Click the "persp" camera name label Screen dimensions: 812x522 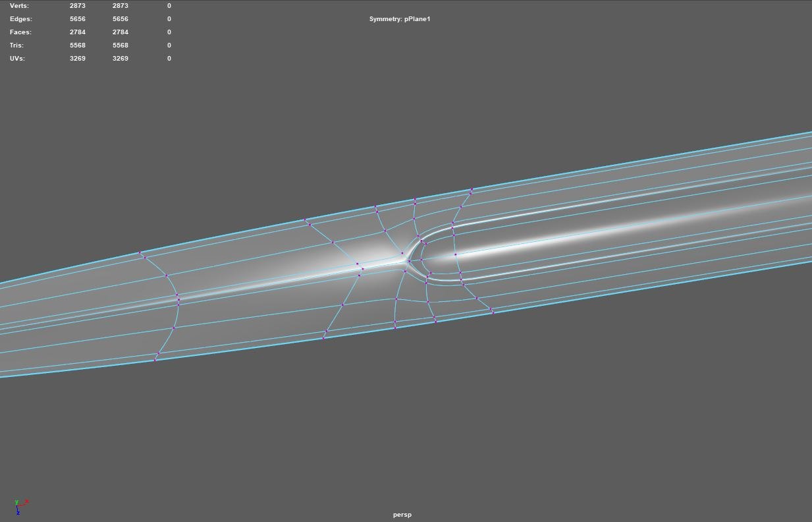click(x=402, y=515)
